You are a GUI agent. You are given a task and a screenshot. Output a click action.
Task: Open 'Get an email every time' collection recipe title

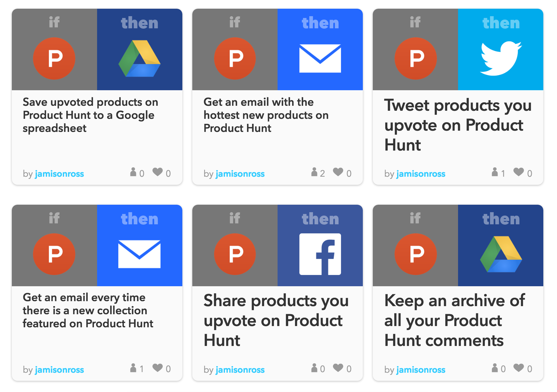coord(88,310)
